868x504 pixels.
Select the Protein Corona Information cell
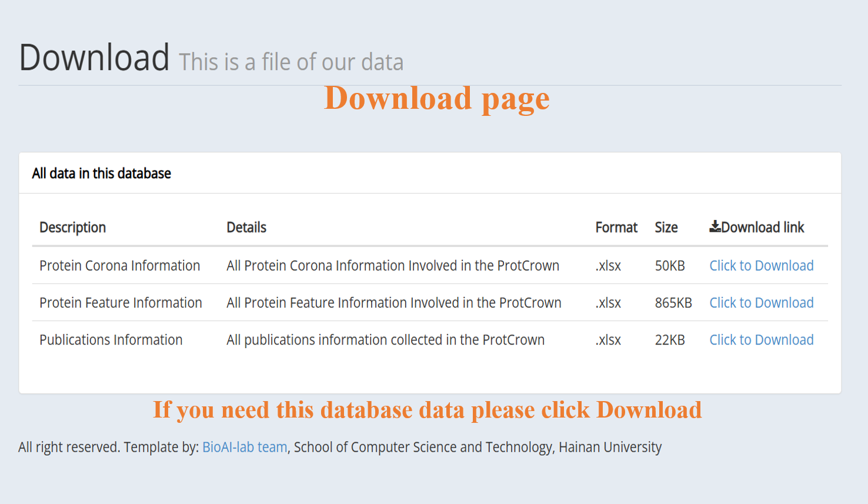pos(120,266)
